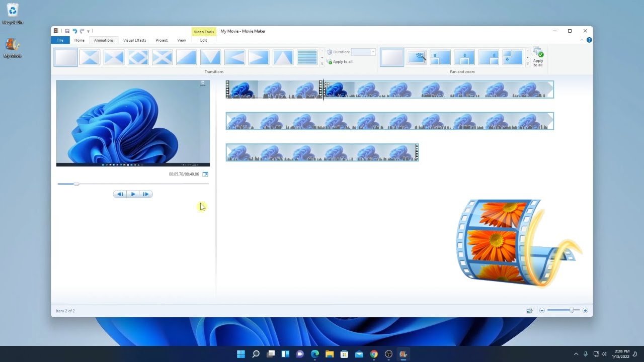Click the third row ending clip strip
This screenshot has width=644, height=362.
click(322, 152)
